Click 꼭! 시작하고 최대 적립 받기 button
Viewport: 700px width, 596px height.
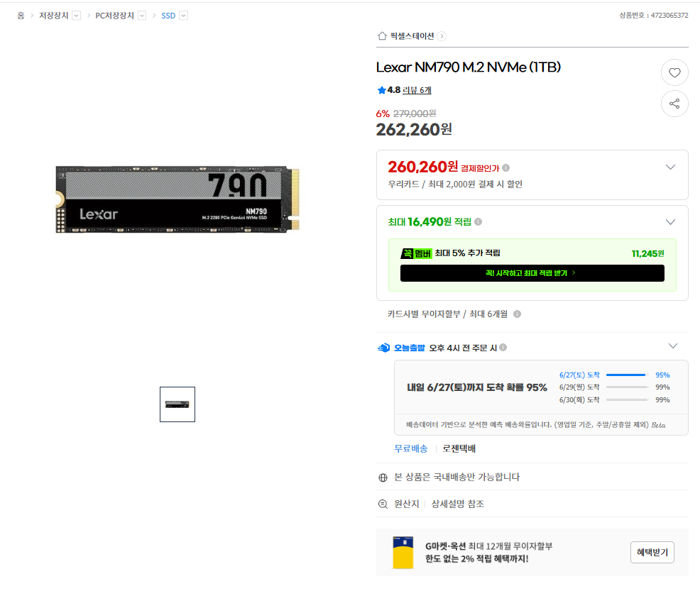point(532,273)
